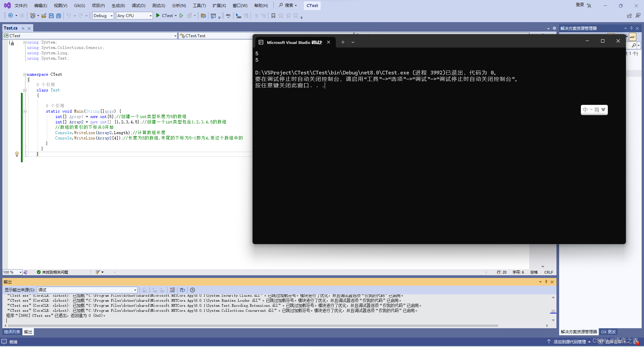This screenshot has height=347, width=644.
Task: Open the 视图(V) menu
Action: coord(60,5)
